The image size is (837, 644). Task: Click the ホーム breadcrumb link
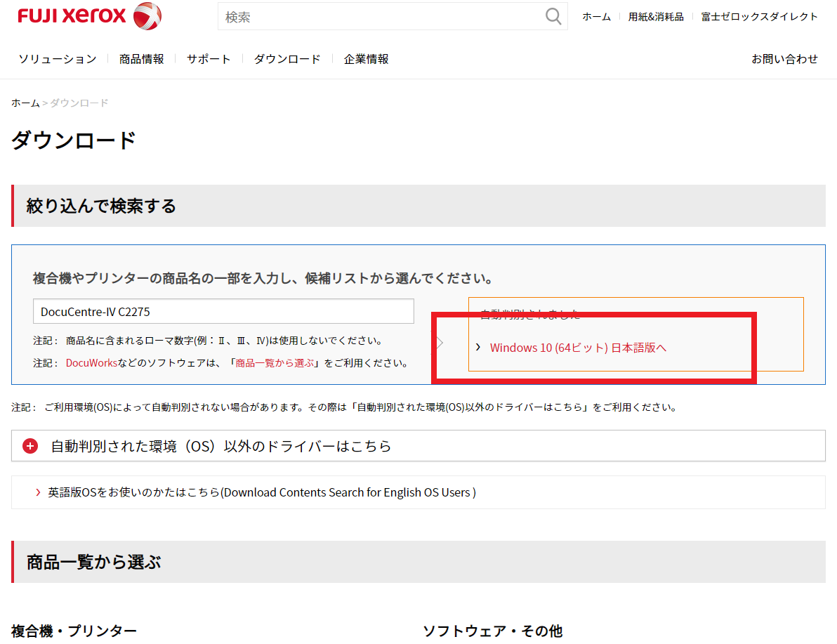(x=25, y=103)
